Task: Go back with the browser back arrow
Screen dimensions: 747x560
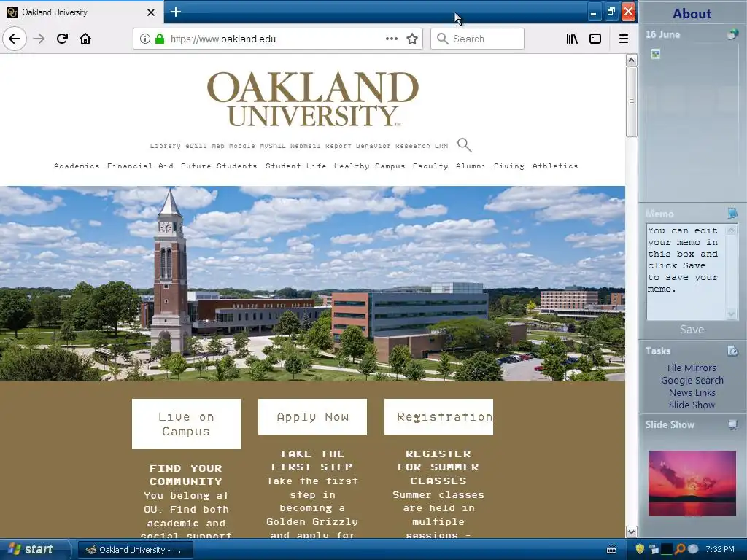Action: (15, 39)
